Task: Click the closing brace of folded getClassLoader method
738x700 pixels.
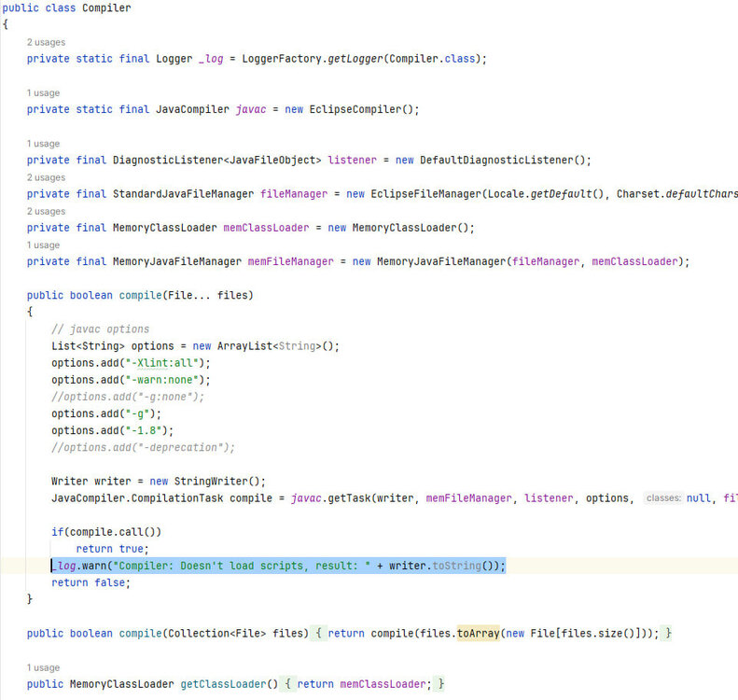Action: 441,684
